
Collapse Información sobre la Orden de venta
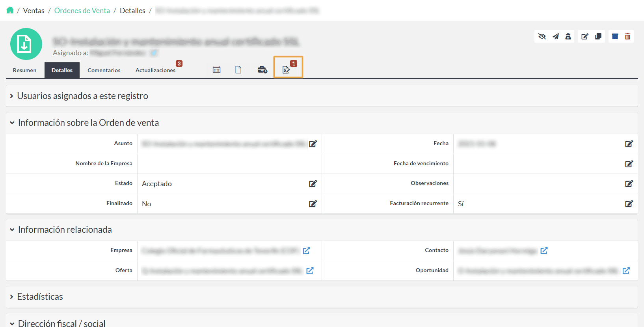tap(88, 123)
